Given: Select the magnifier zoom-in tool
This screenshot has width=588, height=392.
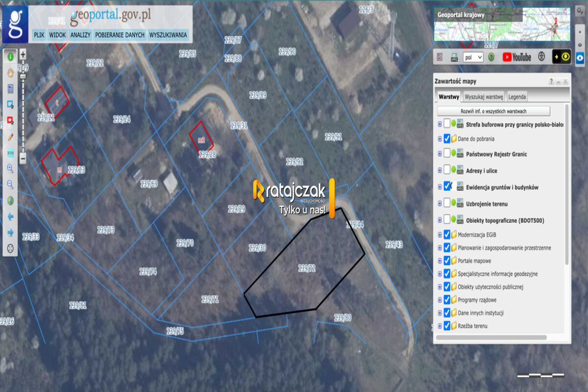Looking at the screenshot, I should pos(10,169).
